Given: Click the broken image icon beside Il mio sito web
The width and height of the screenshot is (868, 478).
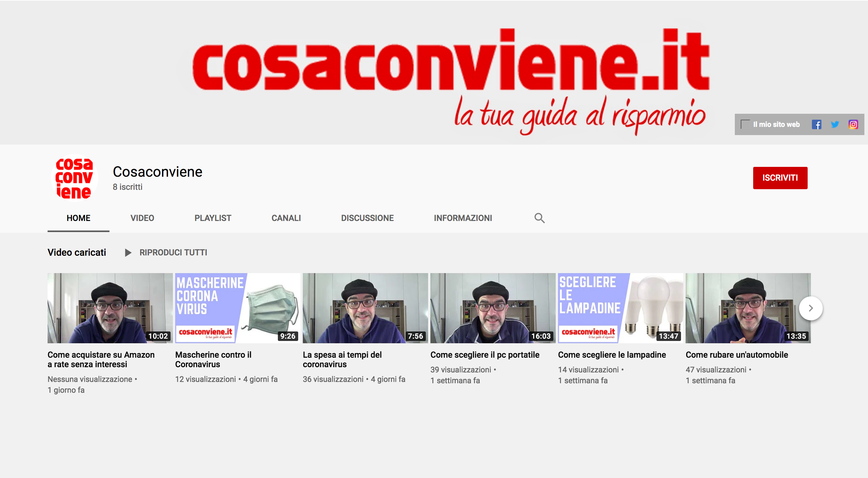Looking at the screenshot, I should click(745, 124).
